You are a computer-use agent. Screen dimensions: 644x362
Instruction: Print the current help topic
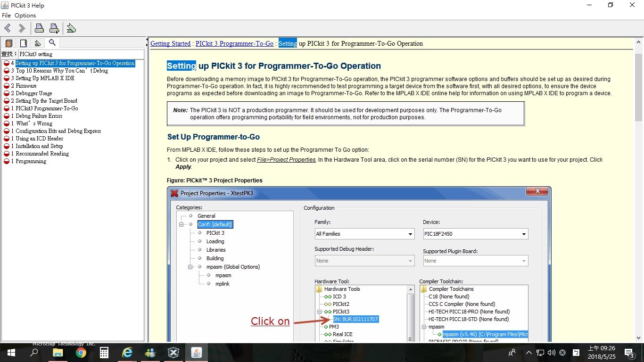pyautogui.click(x=40, y=28)
